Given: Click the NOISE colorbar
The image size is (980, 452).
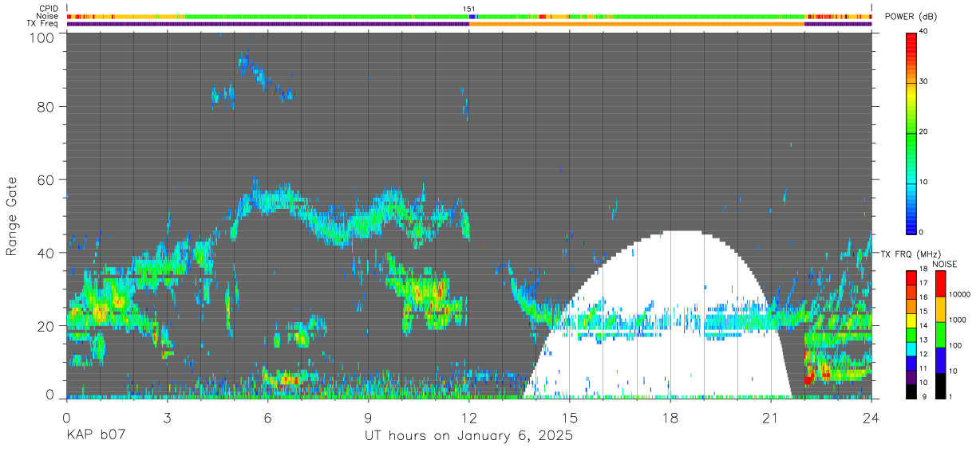Looking at the screenshot, I should (x=940, y=333).
